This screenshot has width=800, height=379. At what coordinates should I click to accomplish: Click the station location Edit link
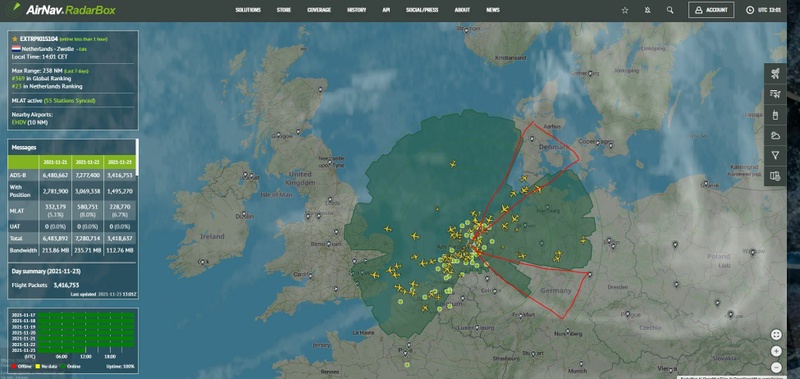coord(82,49)
